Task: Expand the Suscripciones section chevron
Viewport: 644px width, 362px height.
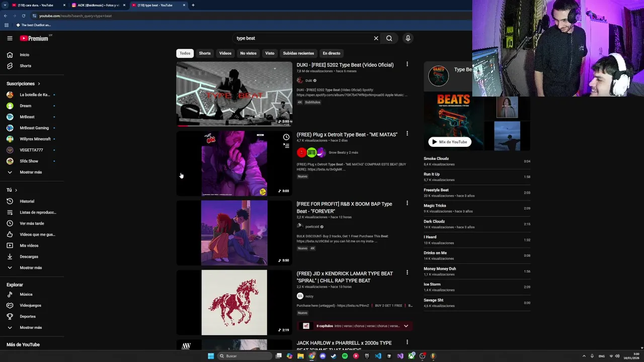Action: [x=39, y=83]
